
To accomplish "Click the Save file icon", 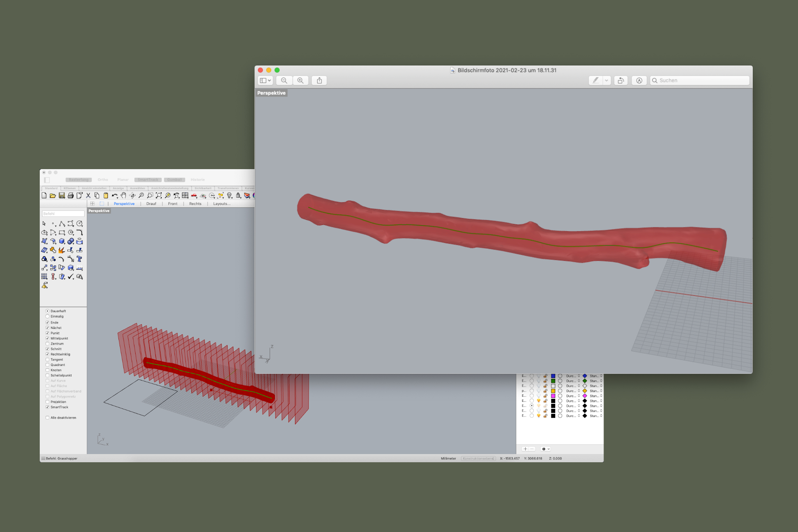I will [x=62, y=196].
